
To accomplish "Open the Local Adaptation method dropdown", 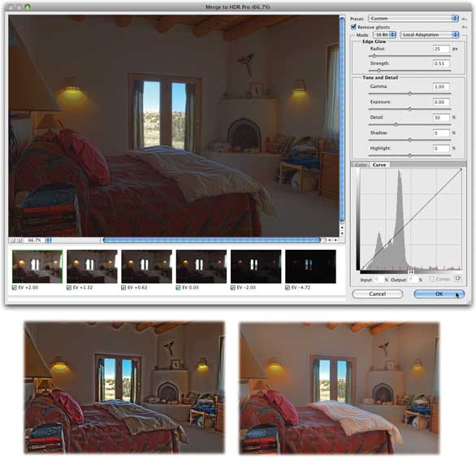I will (x=430, y=35).
